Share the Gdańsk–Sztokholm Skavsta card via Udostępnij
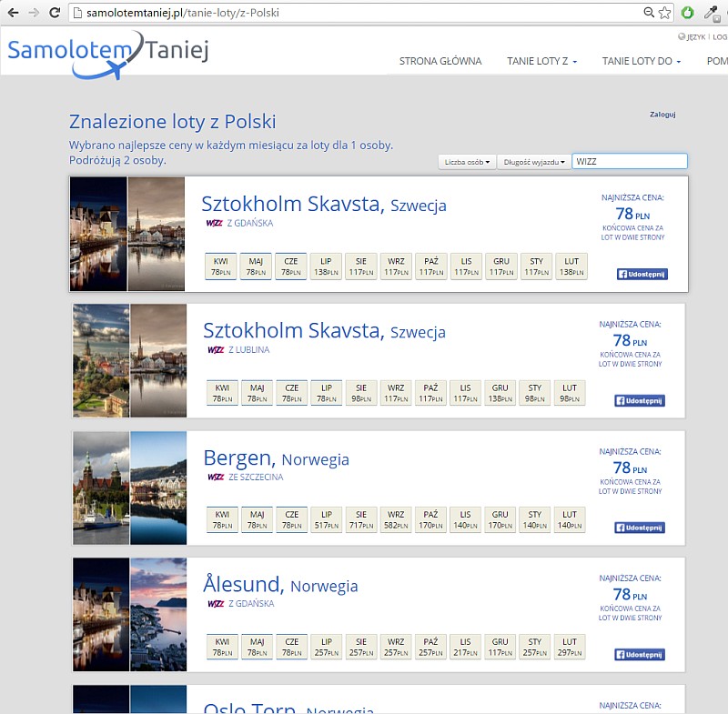 coord(642,274)
